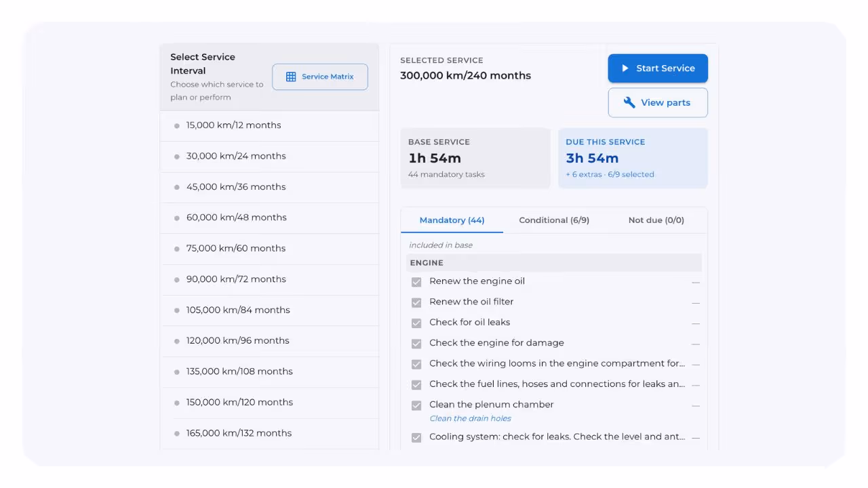Viewport: 868px width, 488px height.
Task: Select the 30,000 km/24 months interval
Action: (x=269, y=157)
